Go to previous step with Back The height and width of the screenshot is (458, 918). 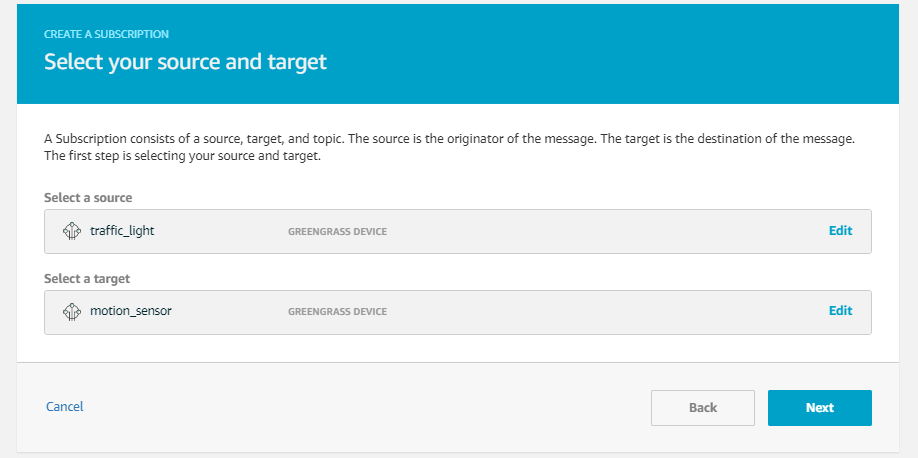point(703,408)
